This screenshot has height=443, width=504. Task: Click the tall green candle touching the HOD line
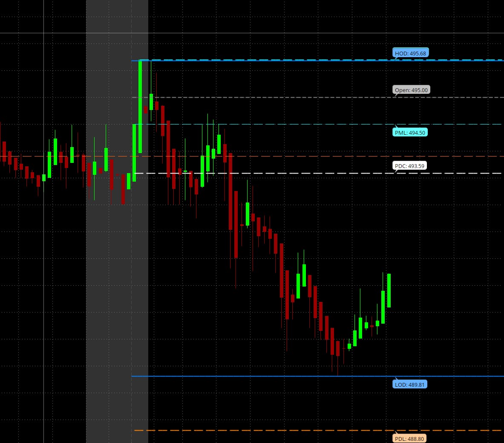click(x=140, y=107)
